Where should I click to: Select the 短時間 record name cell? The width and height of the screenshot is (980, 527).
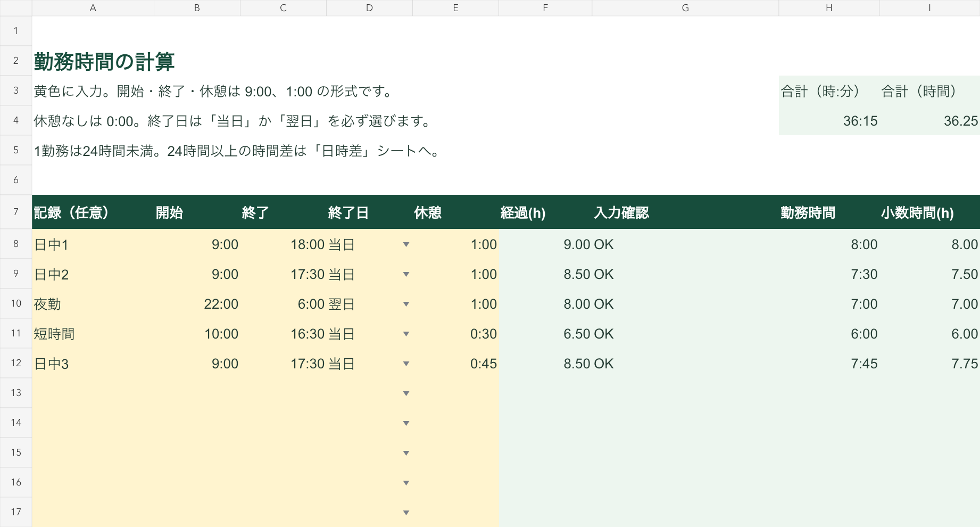click(x=93, y=334)
